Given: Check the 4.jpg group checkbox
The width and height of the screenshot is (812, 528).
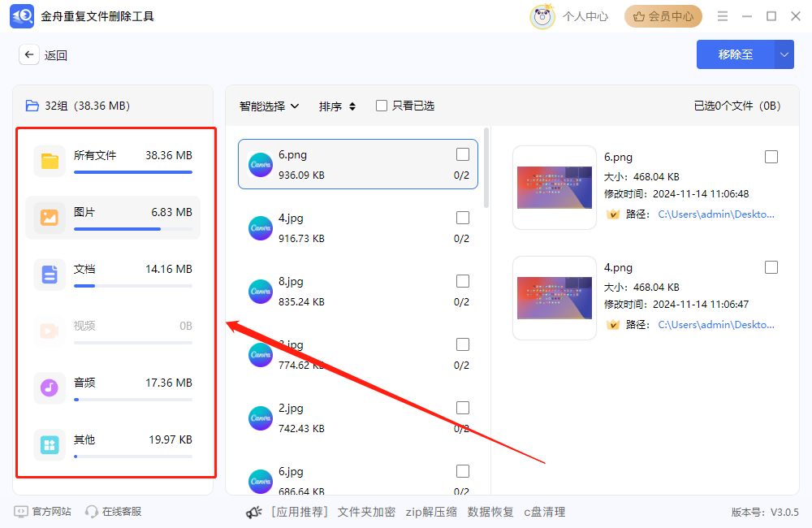Looking at the screenshot, I should (x=463, y=218).
